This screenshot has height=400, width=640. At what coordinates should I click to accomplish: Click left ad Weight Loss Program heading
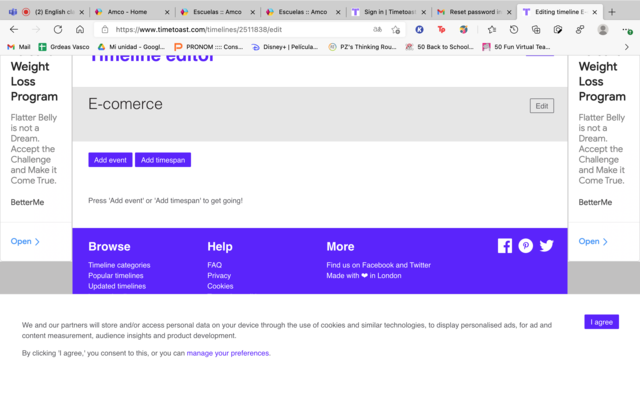click(x=34, y=82)
